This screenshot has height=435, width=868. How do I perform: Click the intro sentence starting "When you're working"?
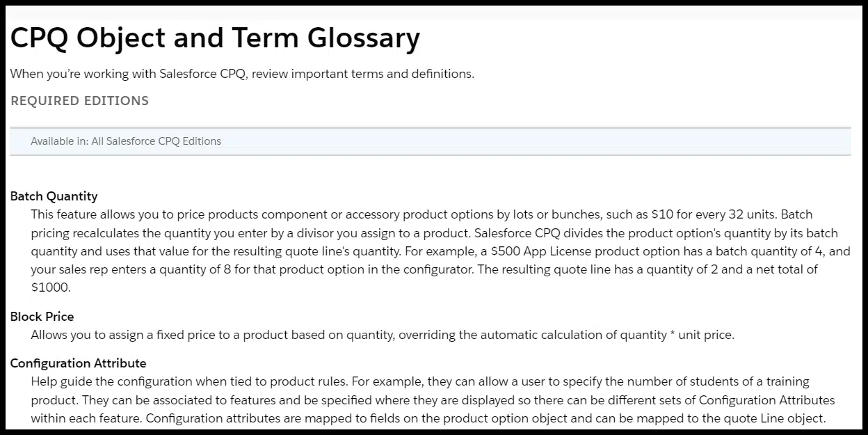[242, 74]
